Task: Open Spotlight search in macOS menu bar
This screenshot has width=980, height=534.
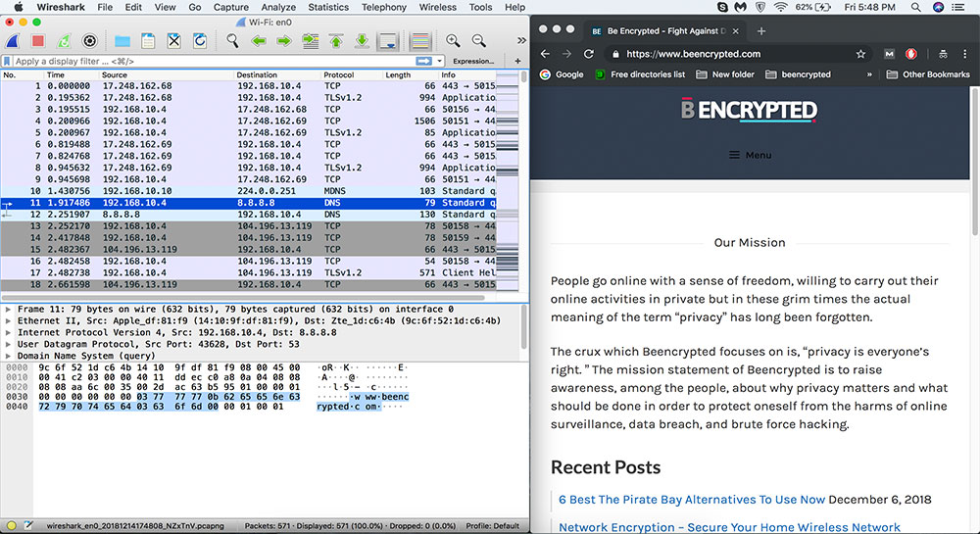Action: 915,7
